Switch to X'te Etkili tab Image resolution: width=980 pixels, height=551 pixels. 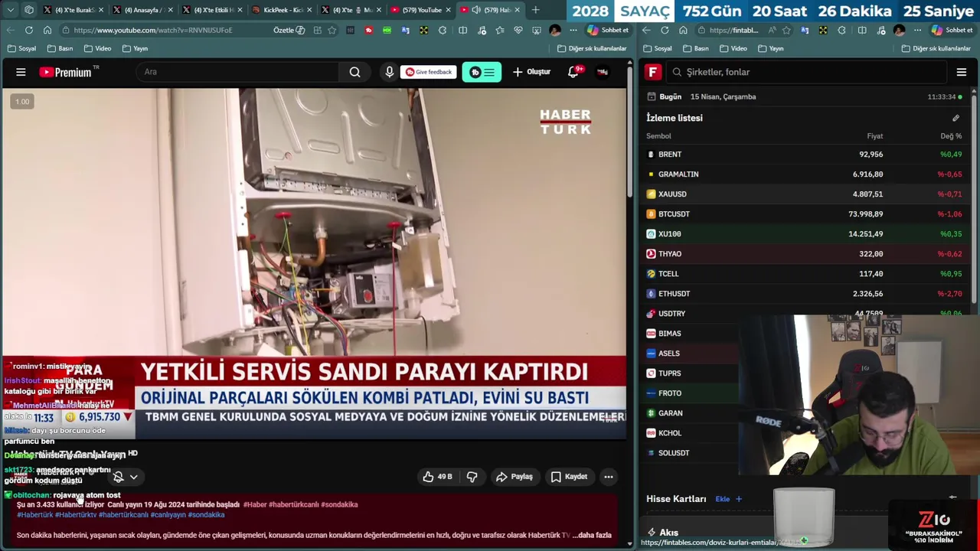pos(212,10)
